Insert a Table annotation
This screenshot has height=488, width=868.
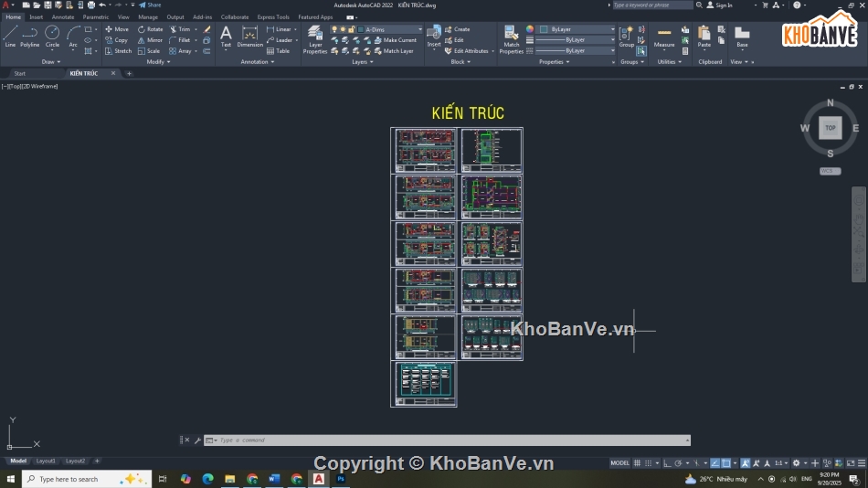click(278, 51)
